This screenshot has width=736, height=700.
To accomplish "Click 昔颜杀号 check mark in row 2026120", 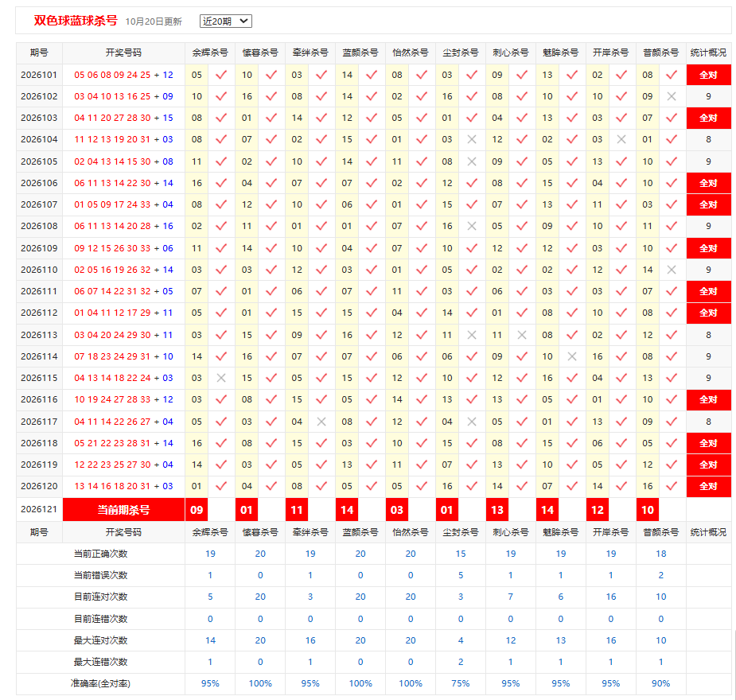I will pos(672,486).
